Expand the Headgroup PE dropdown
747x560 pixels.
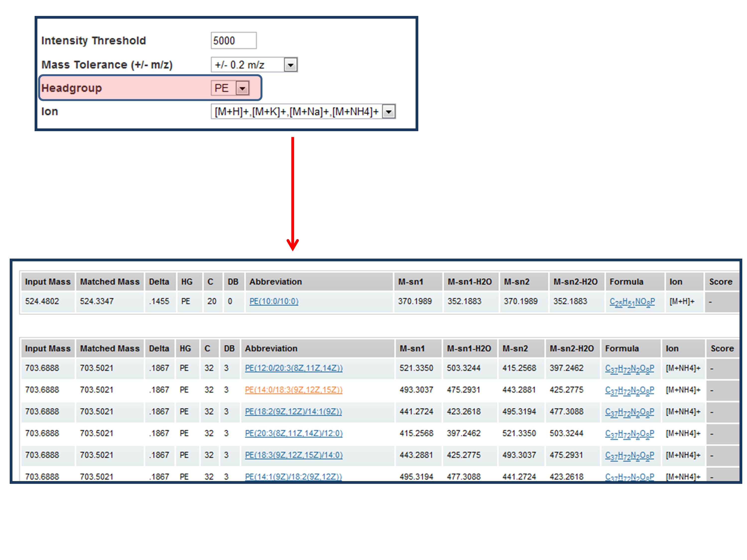242,88
